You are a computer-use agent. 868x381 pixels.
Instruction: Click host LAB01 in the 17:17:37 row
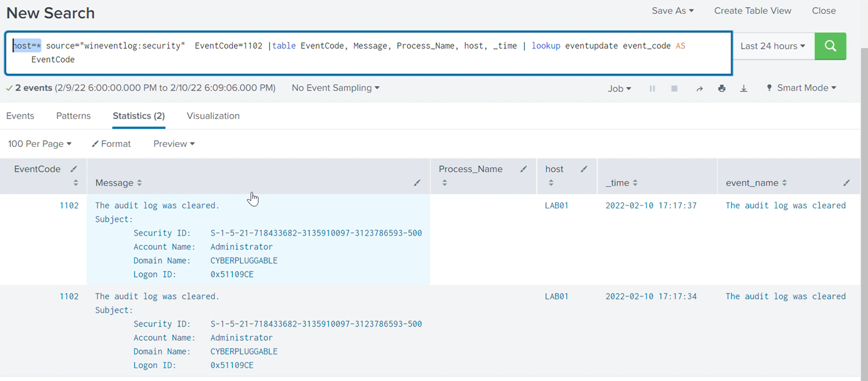tap(557, 206)
